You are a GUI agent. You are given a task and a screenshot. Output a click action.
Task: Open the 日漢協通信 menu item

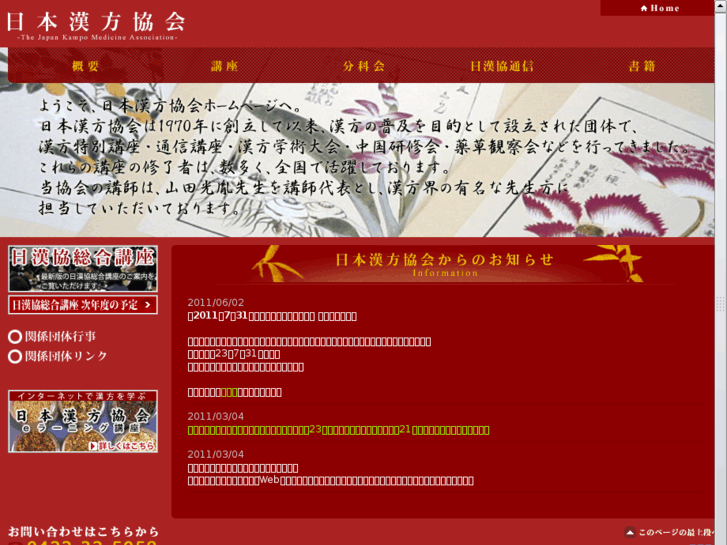coord(502,66)
